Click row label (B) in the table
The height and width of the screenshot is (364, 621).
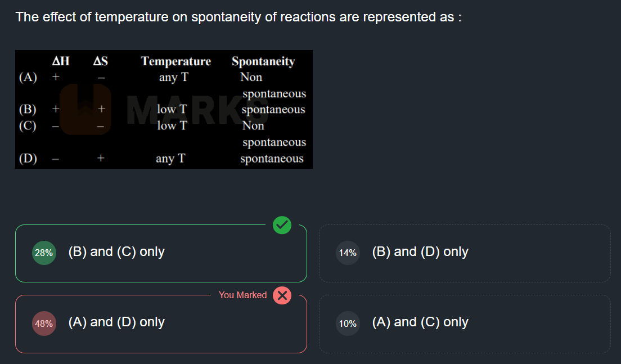pos(28,109)
